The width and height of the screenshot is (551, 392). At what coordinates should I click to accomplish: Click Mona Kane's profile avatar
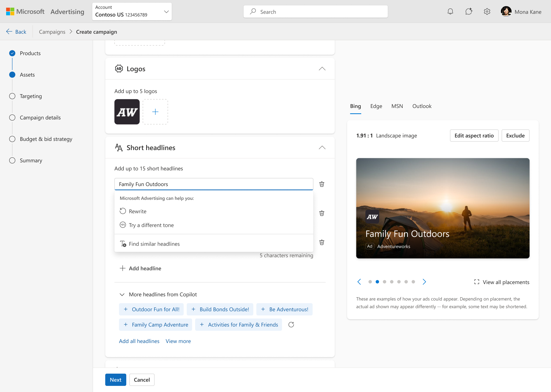coord(506,11)
